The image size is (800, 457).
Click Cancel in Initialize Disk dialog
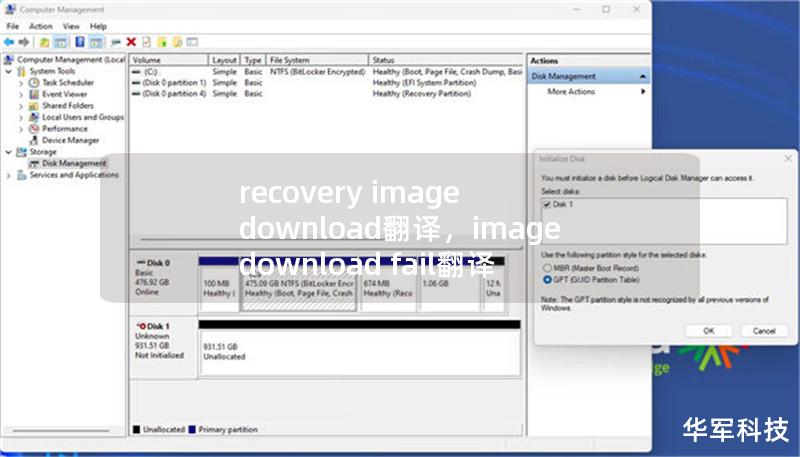(x=764, y=331)
